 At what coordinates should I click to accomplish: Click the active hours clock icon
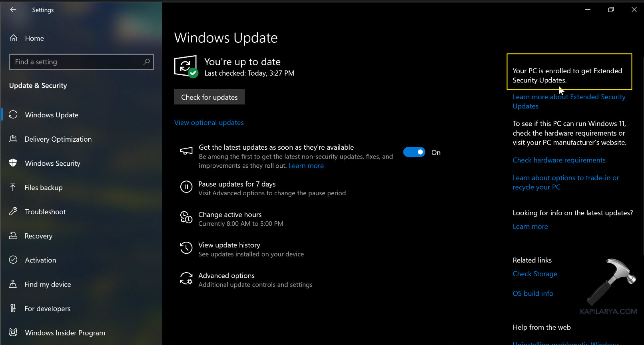[x=186, y=217]
